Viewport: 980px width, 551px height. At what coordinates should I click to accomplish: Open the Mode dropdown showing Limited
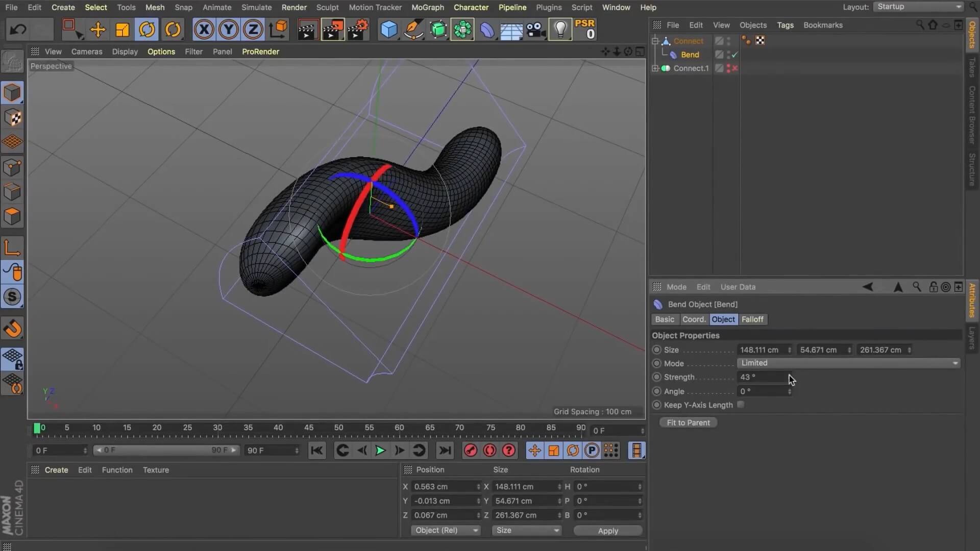[x=848, y=363]
